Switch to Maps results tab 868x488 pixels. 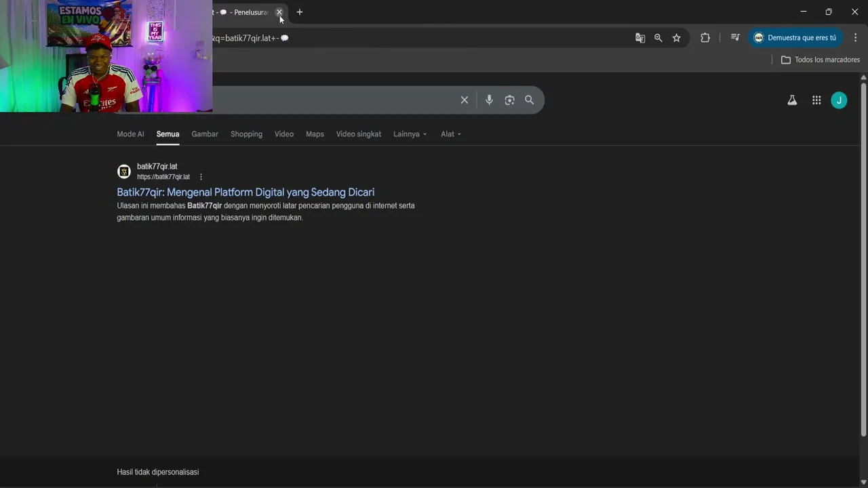pos(315,134)
